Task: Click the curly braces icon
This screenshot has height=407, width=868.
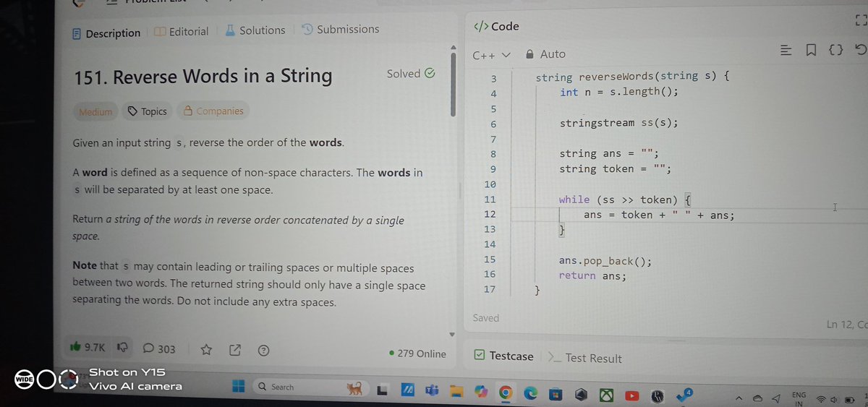Action: point(835,51)
